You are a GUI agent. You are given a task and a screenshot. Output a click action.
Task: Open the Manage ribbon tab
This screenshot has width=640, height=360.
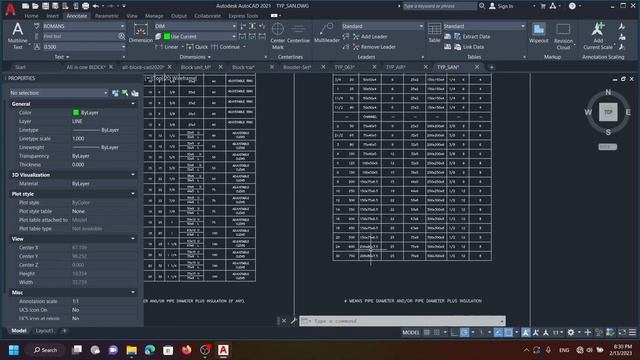pyautogui.click(x=154, y=16)
